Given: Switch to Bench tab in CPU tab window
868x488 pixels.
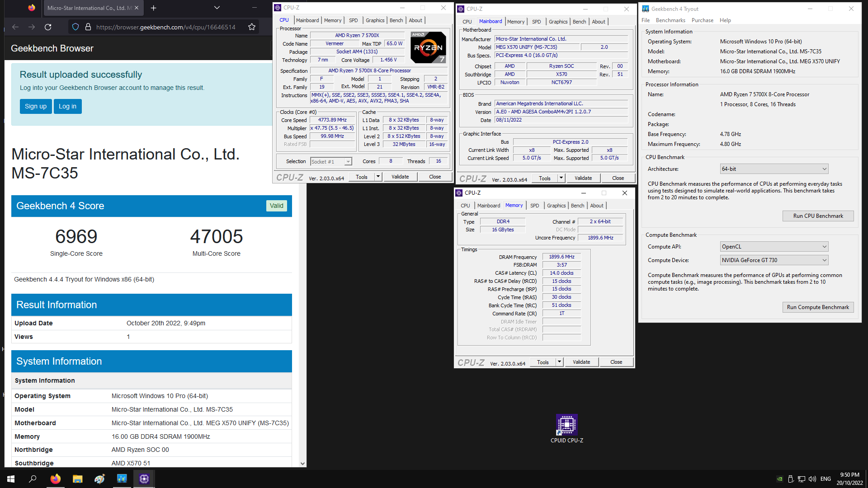Looking at the screenshot, I should click(x=396, y=20).
